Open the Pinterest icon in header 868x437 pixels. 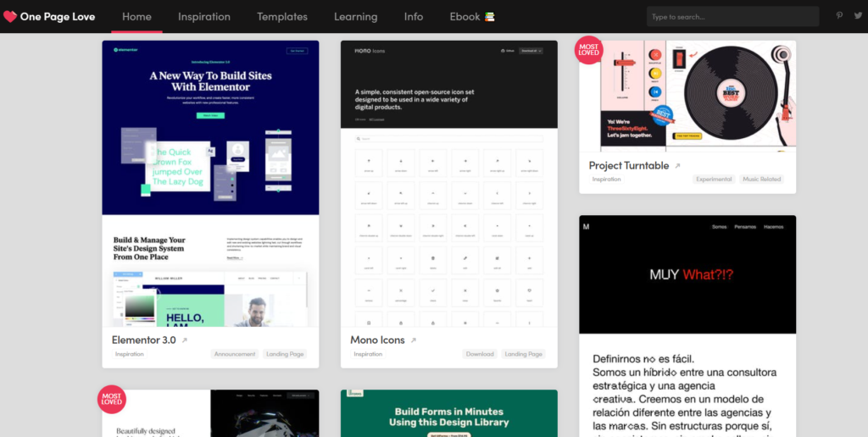[840, 16]
